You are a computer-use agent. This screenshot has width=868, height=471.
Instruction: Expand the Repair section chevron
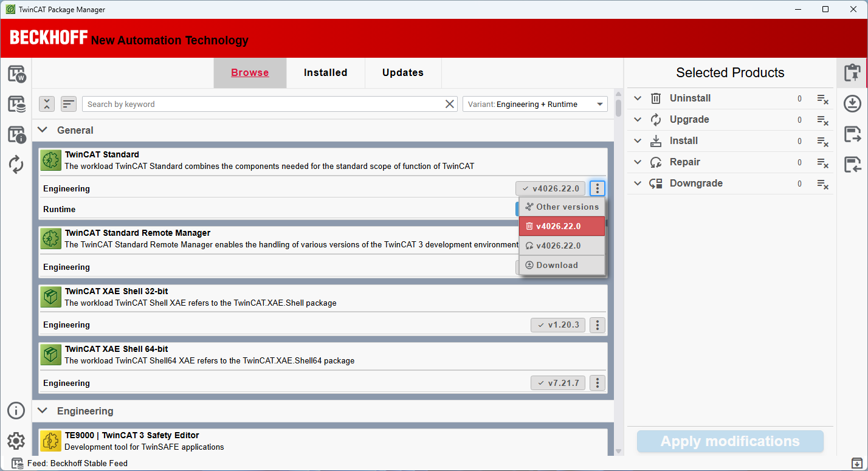pos(638,162)
